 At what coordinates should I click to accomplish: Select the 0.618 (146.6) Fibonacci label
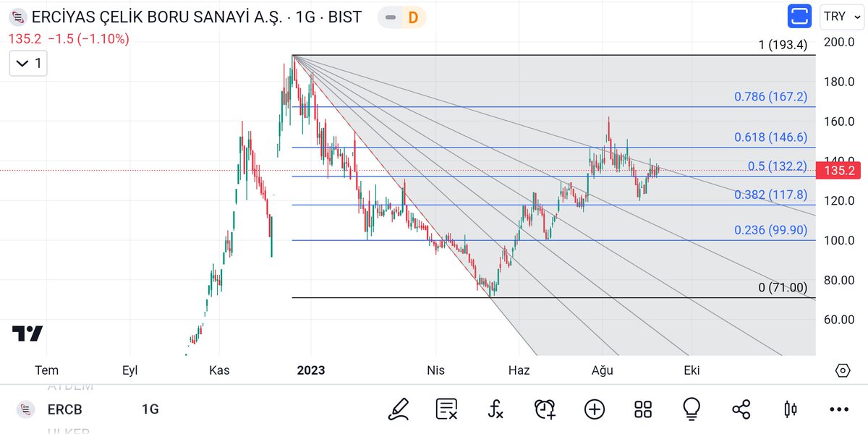[770, 137]
